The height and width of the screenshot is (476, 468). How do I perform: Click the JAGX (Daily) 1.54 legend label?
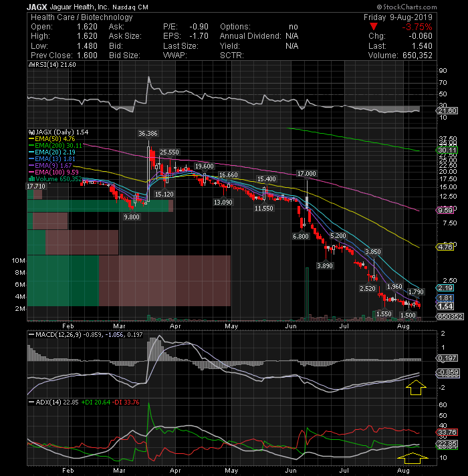[58, 132]
